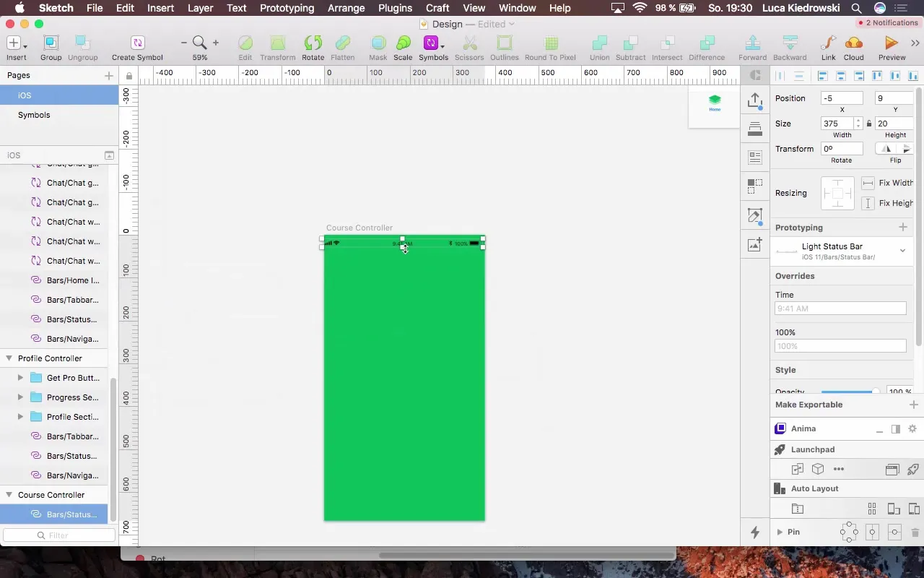Open the Insert menu
This screenshot has width=924, height=578.
point(160,8)
